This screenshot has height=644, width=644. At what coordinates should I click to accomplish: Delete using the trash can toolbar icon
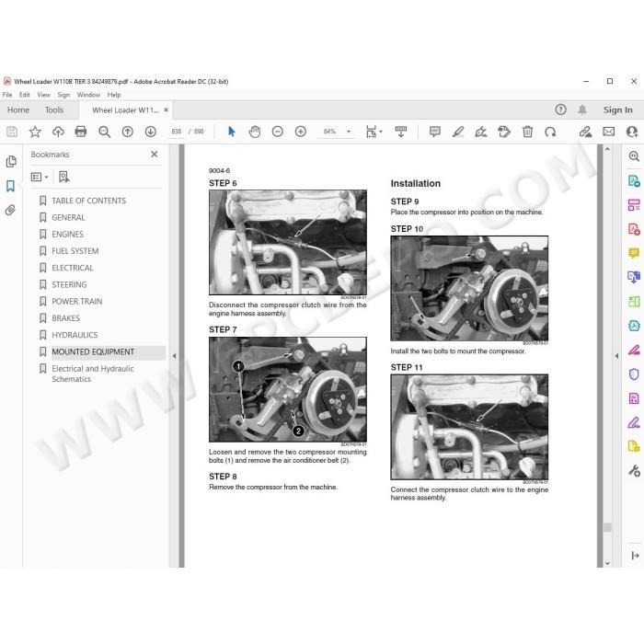click(527, 132)
